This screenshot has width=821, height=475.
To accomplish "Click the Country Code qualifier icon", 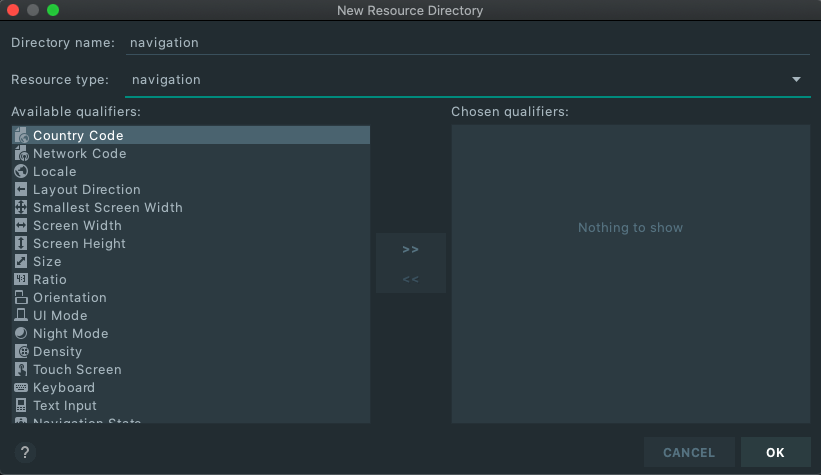I will (x=21, y=135).
